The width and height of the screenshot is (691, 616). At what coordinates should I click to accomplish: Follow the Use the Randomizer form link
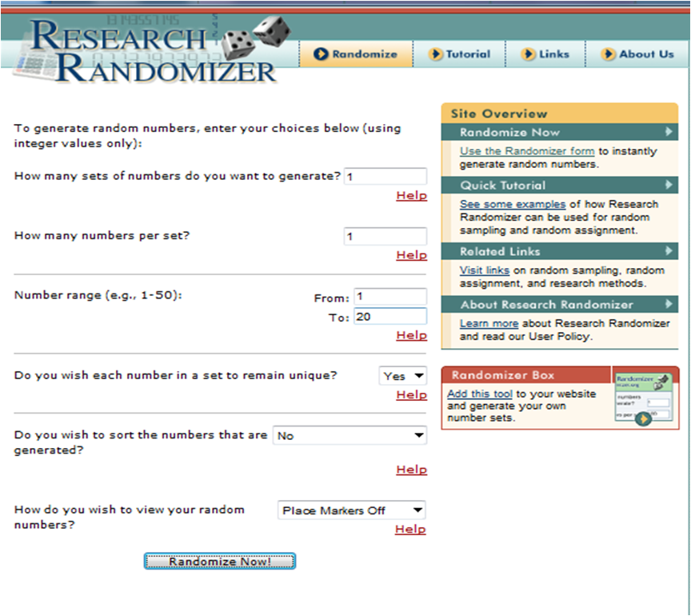tap(527, 151)
